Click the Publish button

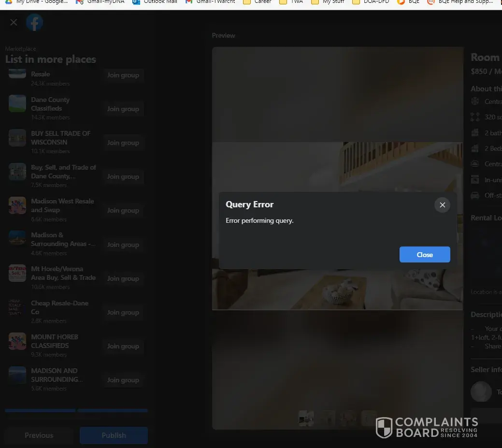point(114,435)
